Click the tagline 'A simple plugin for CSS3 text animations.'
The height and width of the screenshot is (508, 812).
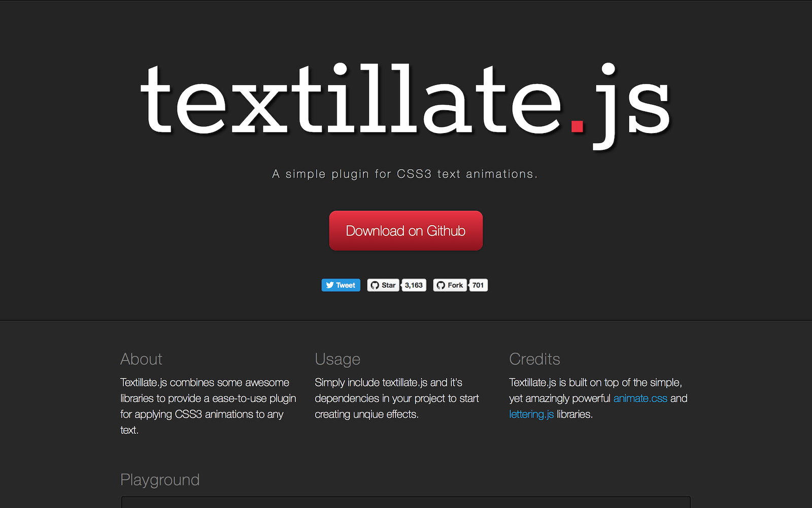[404, 174]
